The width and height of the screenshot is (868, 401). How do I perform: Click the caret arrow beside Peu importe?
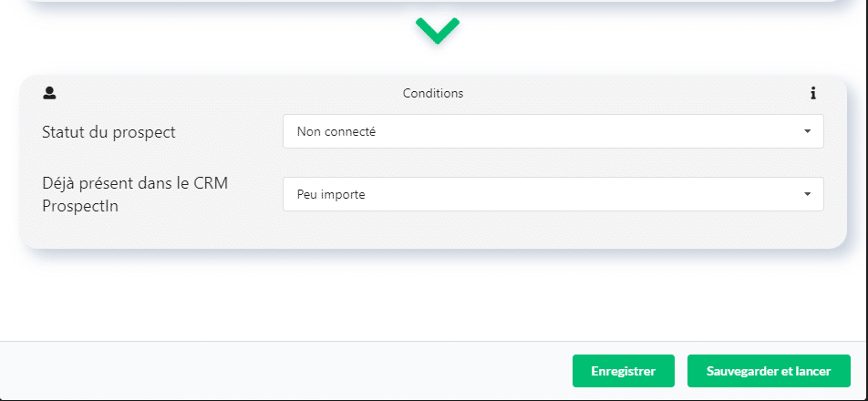click(807, 194)
